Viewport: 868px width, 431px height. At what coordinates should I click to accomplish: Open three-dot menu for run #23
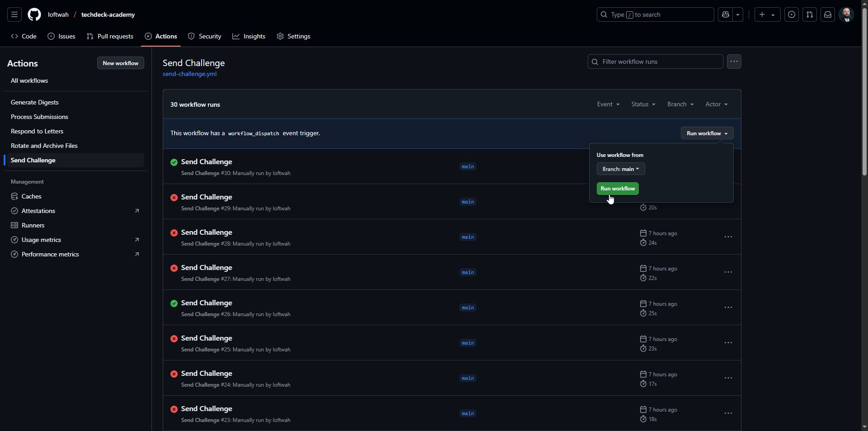pos(728,413)
